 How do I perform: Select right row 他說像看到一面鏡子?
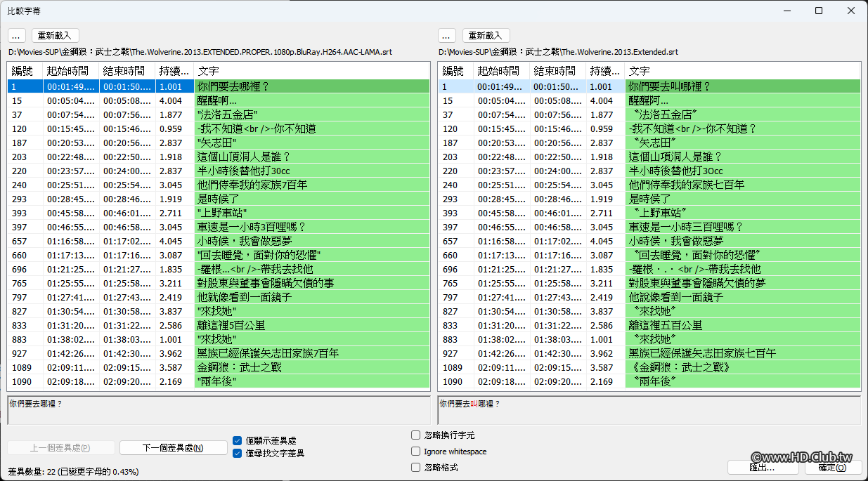tap(649, 297)
